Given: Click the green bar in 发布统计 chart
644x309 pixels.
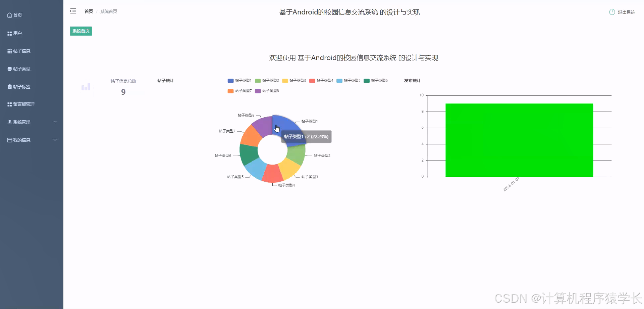Looking at the screenshot, I should point(519,140).
